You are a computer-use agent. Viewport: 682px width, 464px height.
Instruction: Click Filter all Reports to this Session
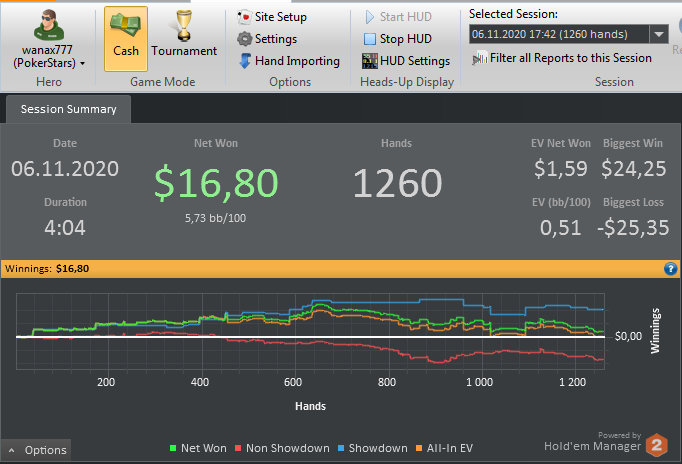[x=562, y=58]
